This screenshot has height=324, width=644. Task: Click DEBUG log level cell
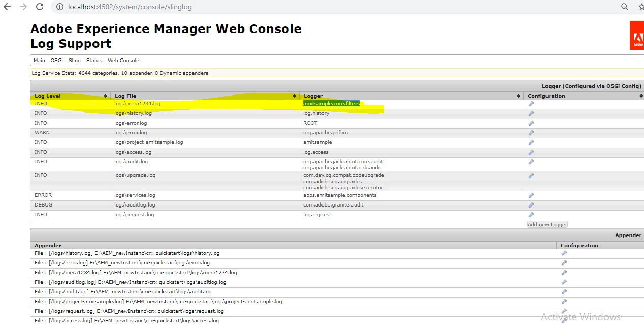pyautogui.click(x=43, y=205)
